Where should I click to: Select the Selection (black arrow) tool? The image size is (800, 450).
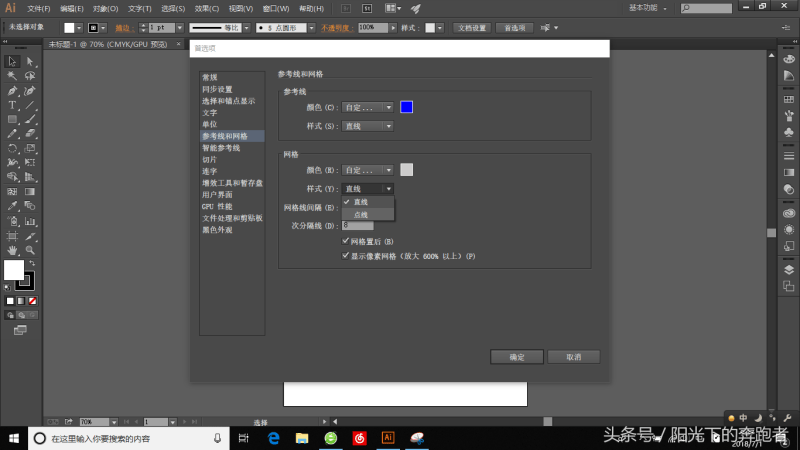click(12, 62)
